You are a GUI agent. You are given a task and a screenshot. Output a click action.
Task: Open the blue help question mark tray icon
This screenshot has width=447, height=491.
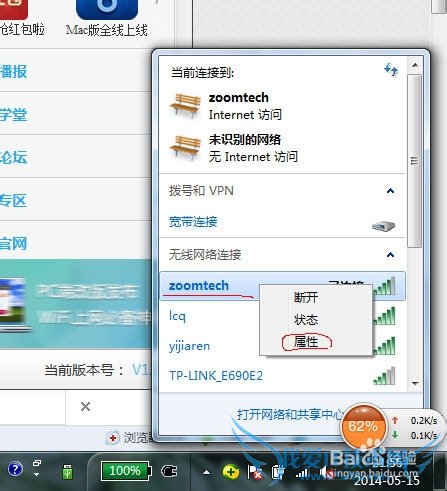point(15,469)
